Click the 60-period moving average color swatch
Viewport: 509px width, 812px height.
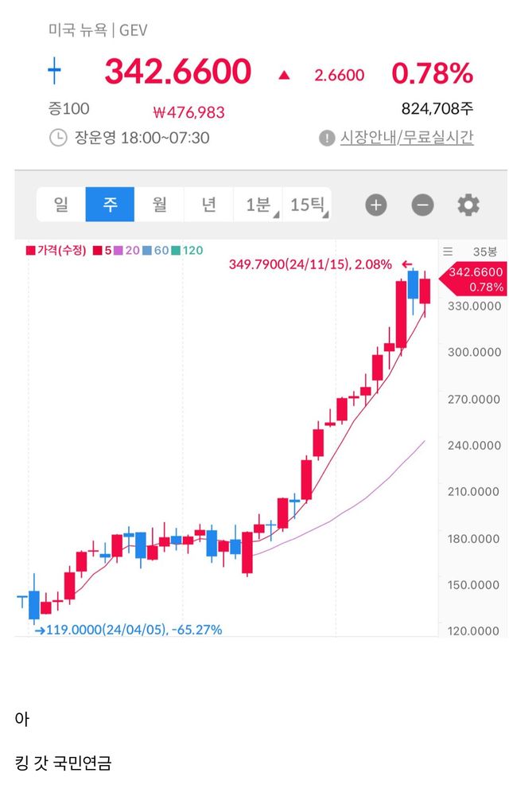point(148,250)
